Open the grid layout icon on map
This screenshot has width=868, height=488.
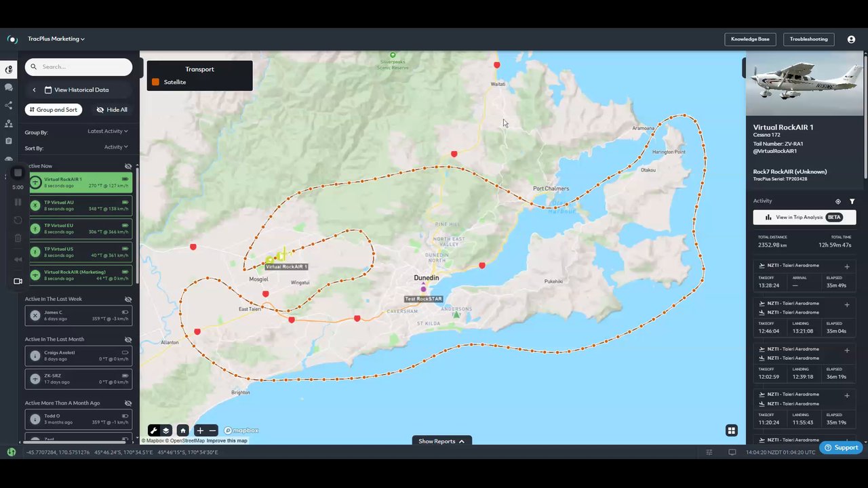tap(731, 430)
